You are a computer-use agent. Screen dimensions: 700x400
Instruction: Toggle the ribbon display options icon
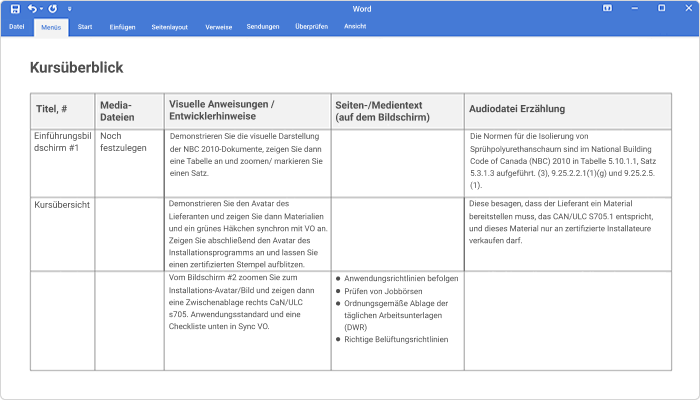point(607,8)
